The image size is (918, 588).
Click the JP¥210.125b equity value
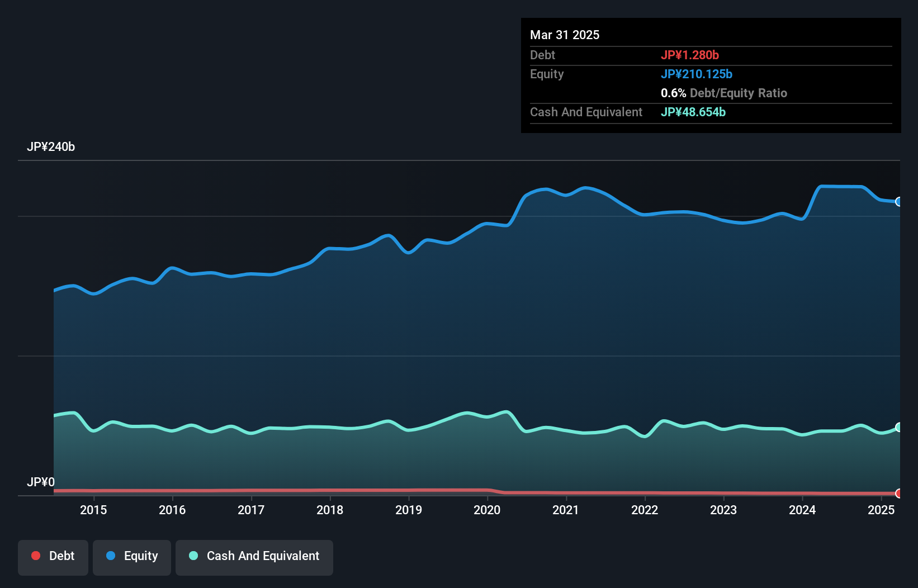point(697,74)
